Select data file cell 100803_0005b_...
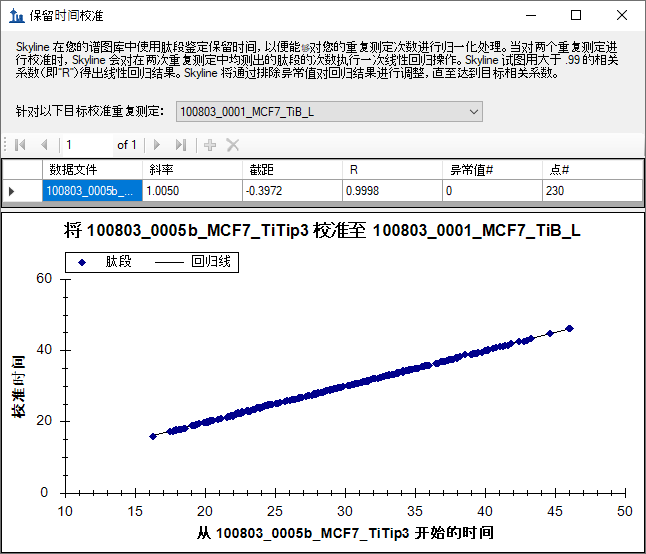The width and height of the screenshot is (646, 554). (92, 191)
